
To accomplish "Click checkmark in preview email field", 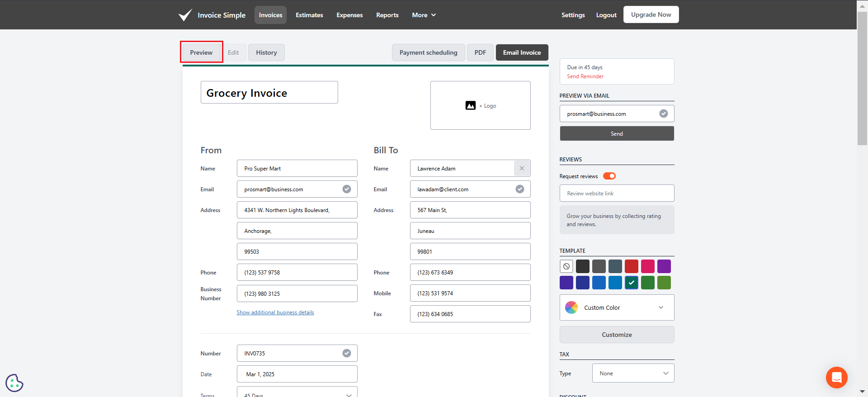I will pos(663,113).
